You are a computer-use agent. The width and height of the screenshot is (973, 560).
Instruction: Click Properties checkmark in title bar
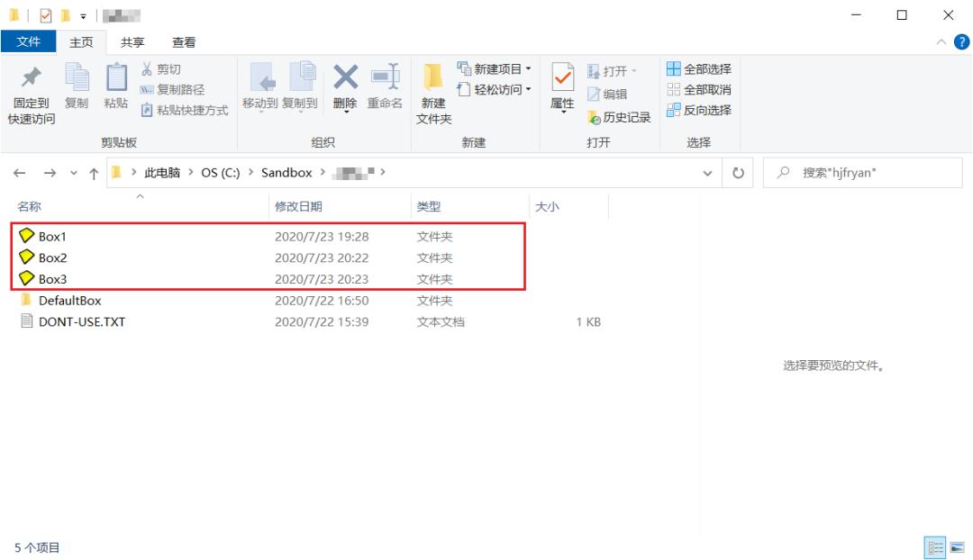click(x=45, y=15)
